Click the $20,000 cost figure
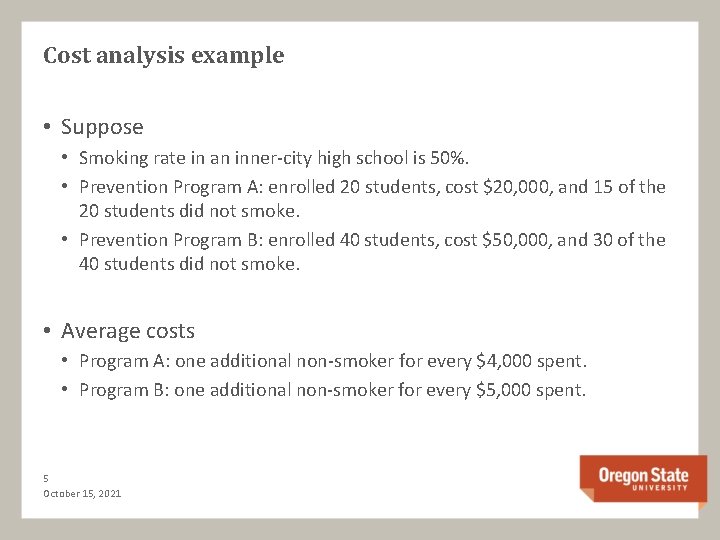This screenshot has width=720, height=540. coord(518,187)
